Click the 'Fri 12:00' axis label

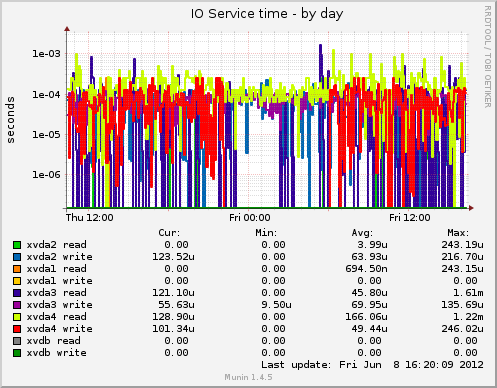(410, 218)
